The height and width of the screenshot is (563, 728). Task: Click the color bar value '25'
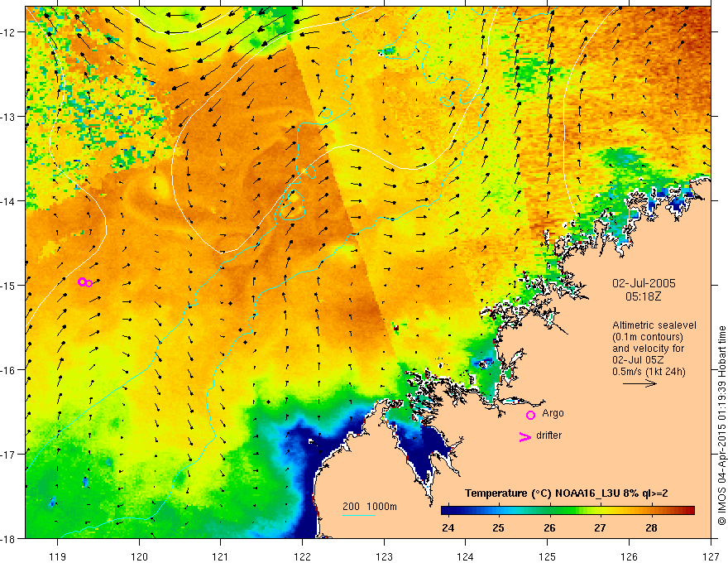pos(498,527)
